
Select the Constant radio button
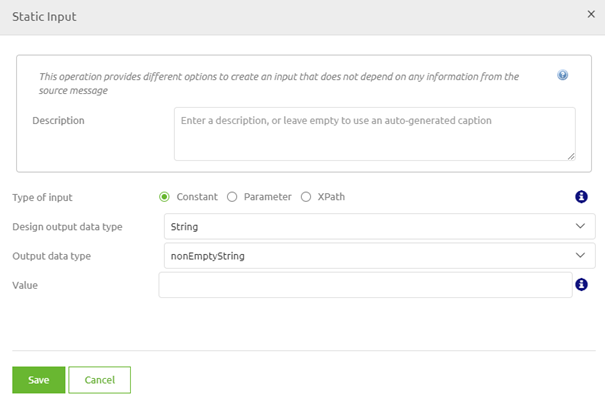(165, 197)
